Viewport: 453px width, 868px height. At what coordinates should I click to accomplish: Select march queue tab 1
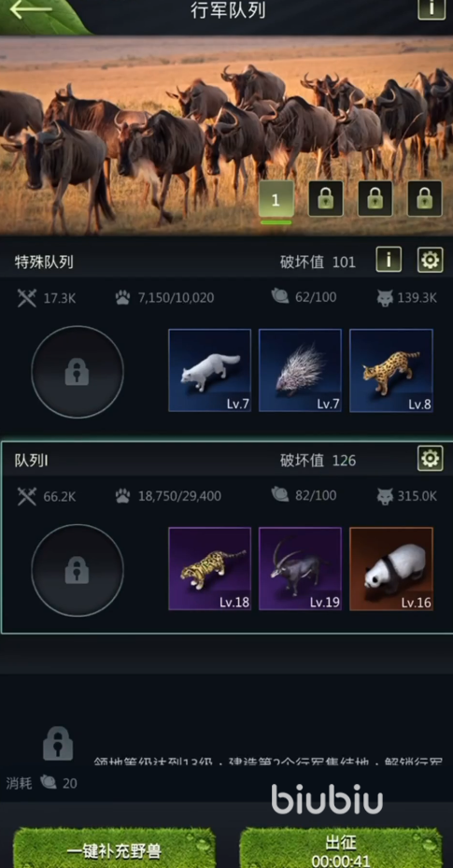click(x=276, y=199)
